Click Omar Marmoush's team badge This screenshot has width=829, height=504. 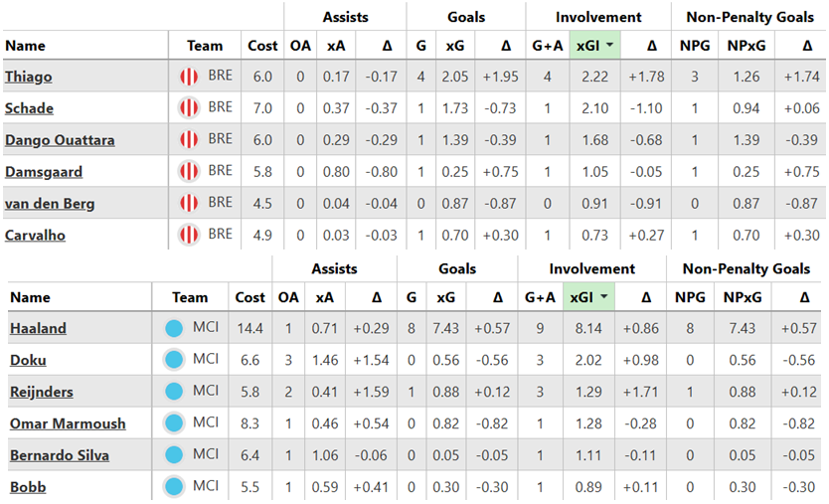tap(175, 423)
